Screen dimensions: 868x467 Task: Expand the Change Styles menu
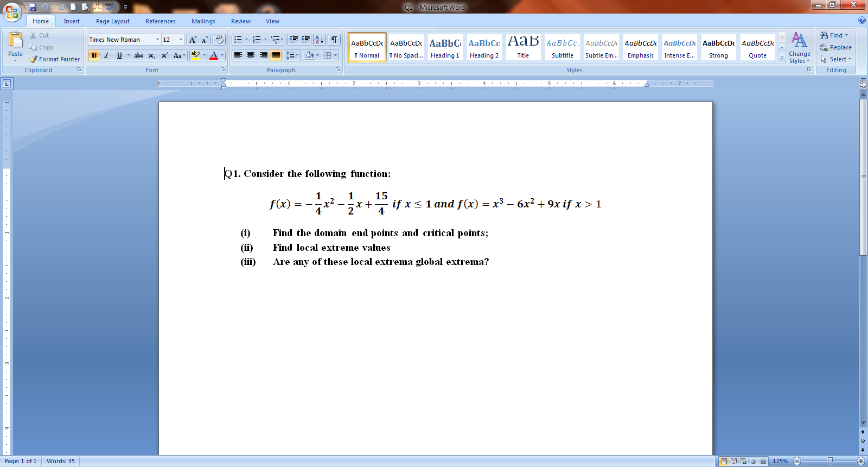[x=799, y=48]
